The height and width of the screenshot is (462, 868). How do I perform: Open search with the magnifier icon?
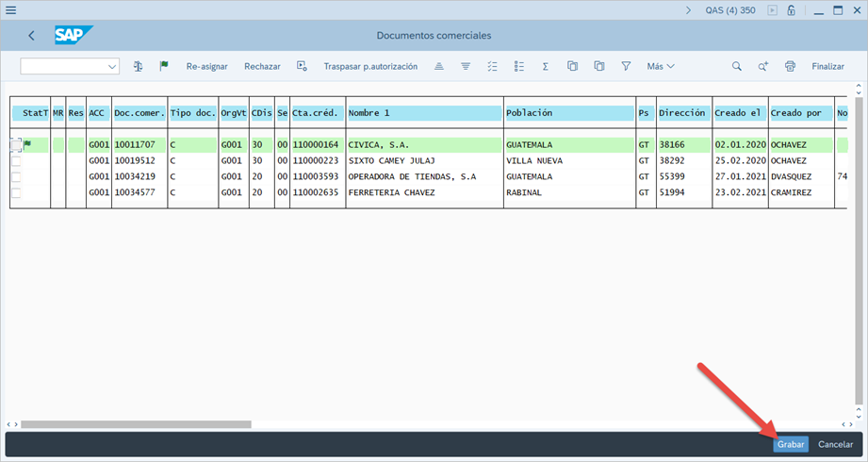point(737,66)
